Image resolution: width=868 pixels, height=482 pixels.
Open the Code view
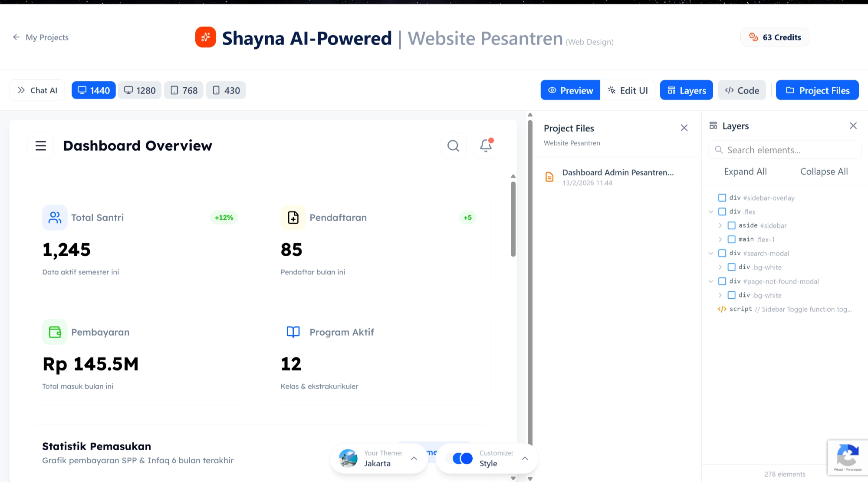point(742,90)
